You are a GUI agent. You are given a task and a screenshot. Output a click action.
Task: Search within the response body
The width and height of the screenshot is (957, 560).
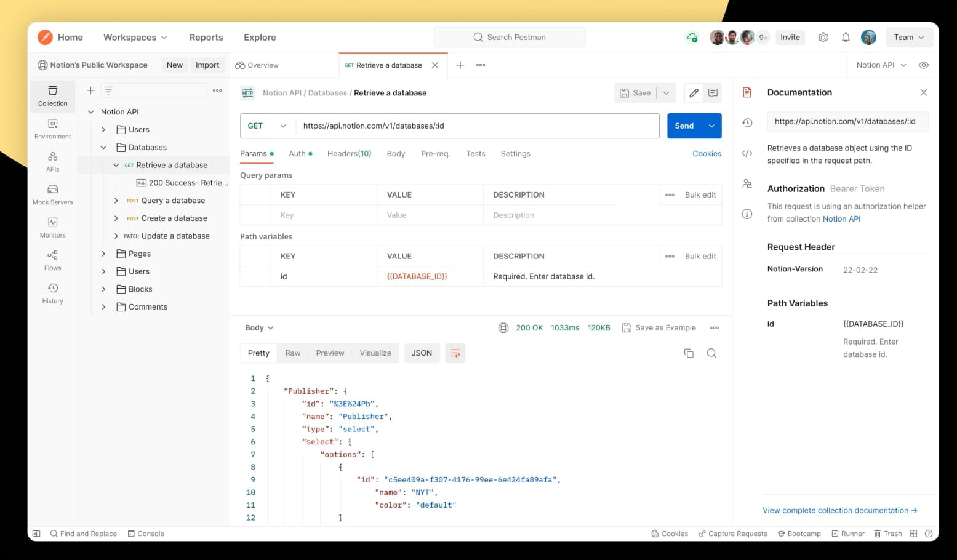coord(711,353)
